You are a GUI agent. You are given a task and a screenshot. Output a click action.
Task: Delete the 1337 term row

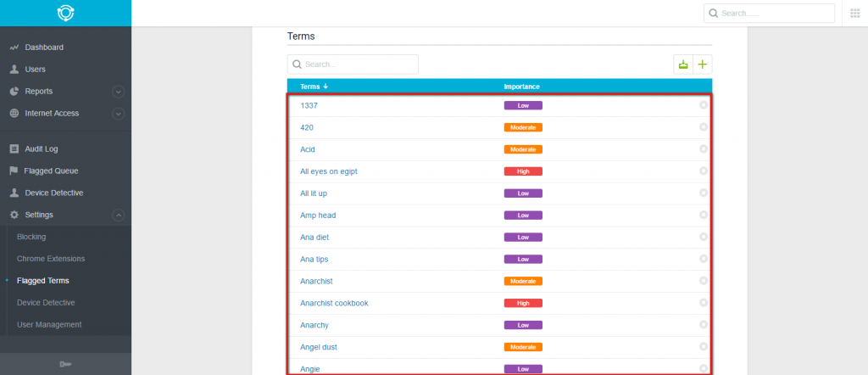pos(703,105)
